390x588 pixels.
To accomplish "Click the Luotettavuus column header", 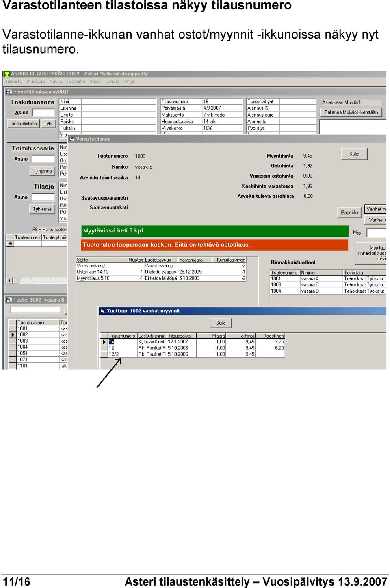I will [161, 260].
